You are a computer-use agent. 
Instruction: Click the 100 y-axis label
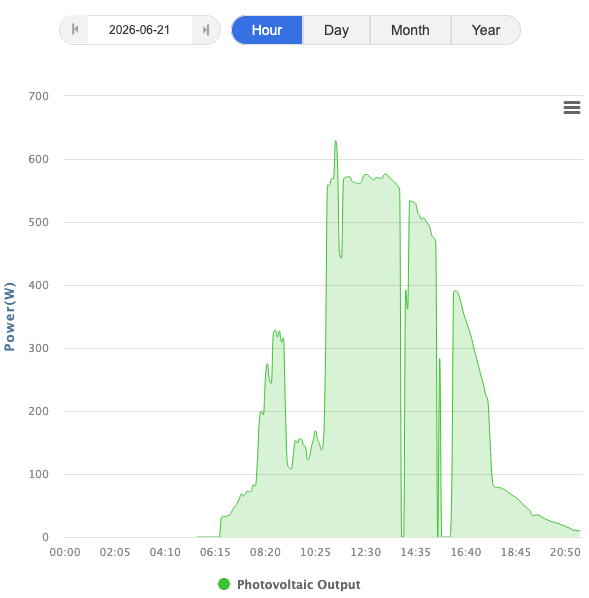pyautogui.click(x=39, y=474)
